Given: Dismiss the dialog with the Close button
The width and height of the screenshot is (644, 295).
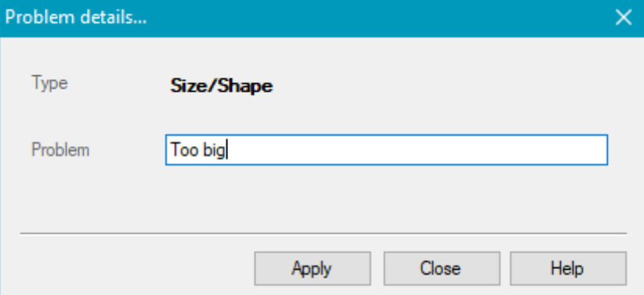Looking at the screenshot, I should 442,268.
